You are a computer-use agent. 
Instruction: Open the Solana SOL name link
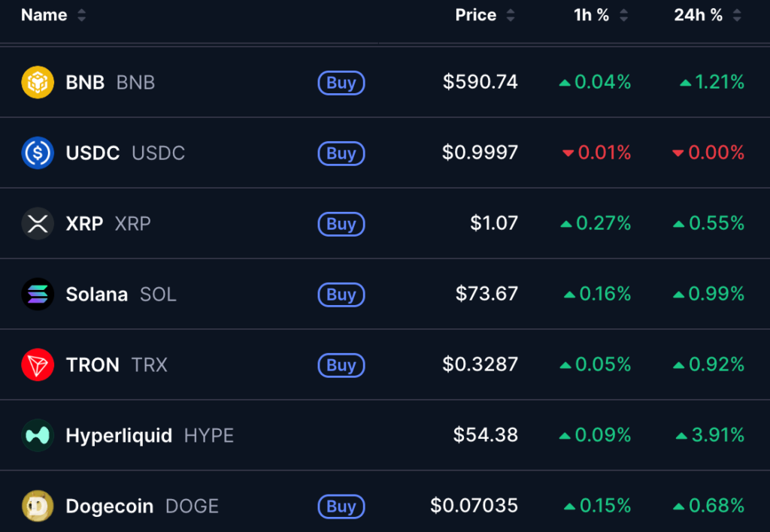121,295
